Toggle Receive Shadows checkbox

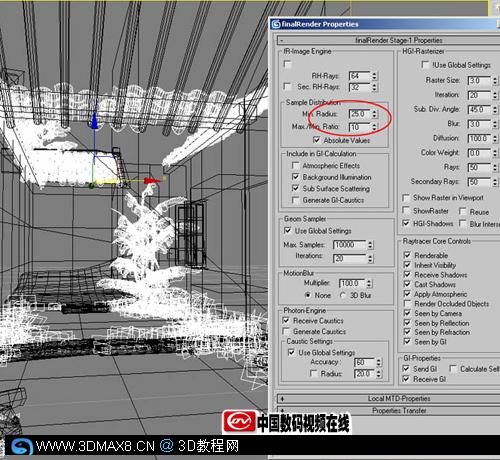(x=407, y=275)
